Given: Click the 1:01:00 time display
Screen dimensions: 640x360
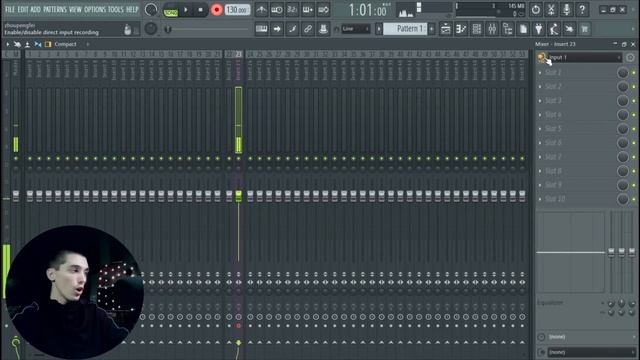Looking at the screenshot, I should [367, 10].
